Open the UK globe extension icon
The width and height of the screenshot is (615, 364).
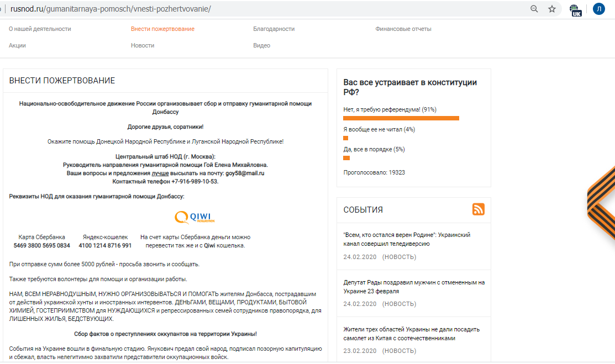[x=576, y=10]
